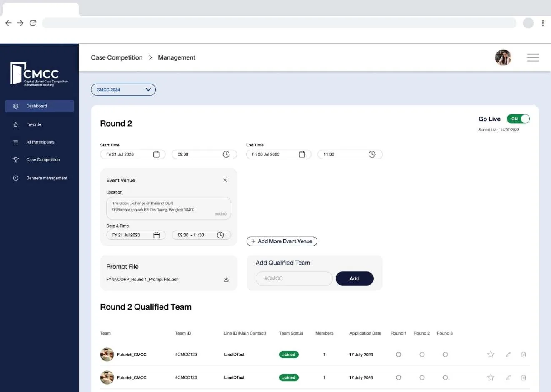
Task: Click the trophy icon beside Case Competition
Action: [16, 160]
